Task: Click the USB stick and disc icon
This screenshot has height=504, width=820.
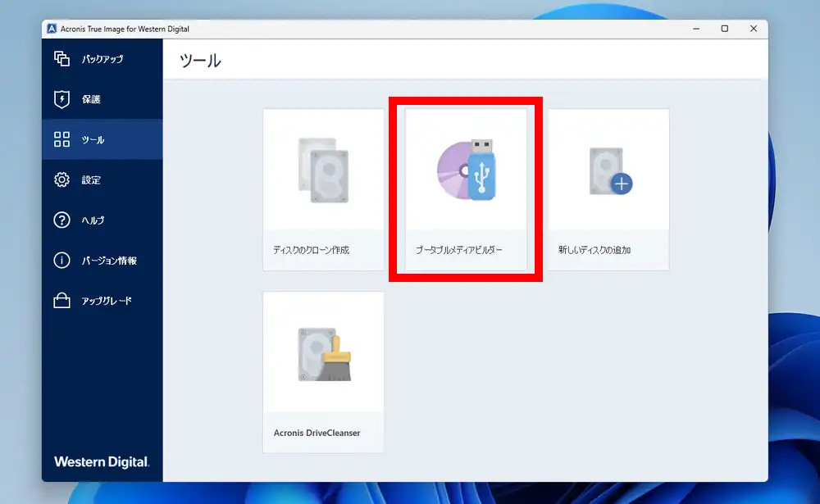Action: point(466,170)
